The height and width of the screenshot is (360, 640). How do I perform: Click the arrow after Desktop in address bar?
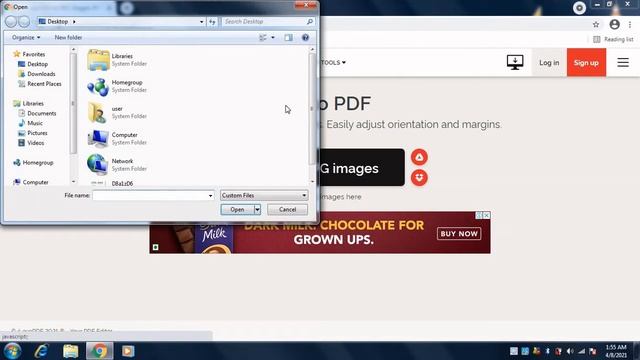[x=74, y=22]
